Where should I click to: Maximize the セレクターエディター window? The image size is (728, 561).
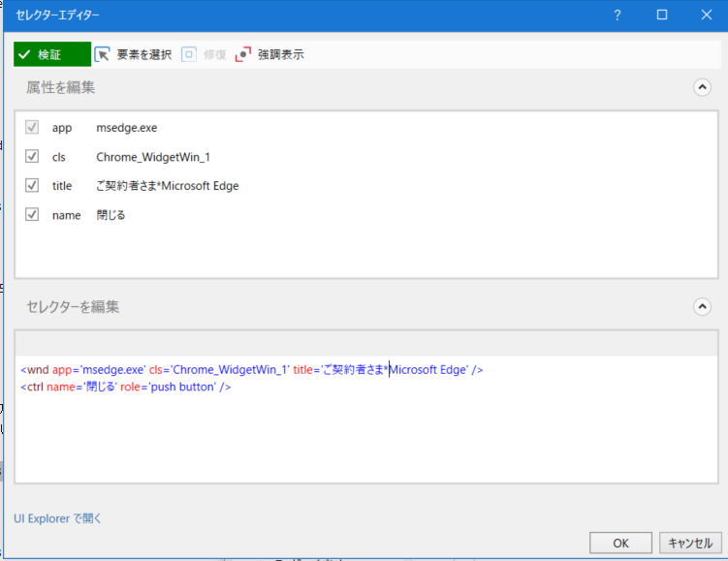[x=662, y=15]
